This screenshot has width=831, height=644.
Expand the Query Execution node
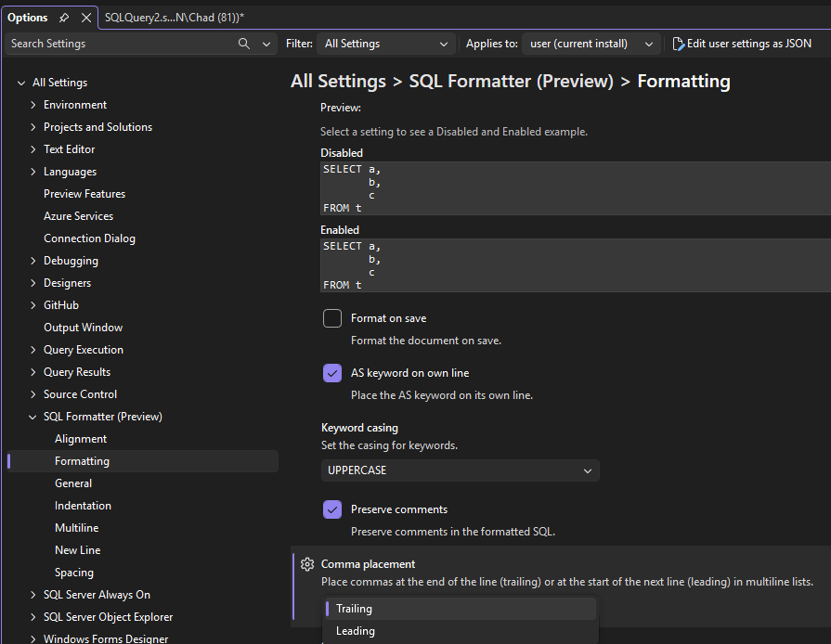coord(32,350)
